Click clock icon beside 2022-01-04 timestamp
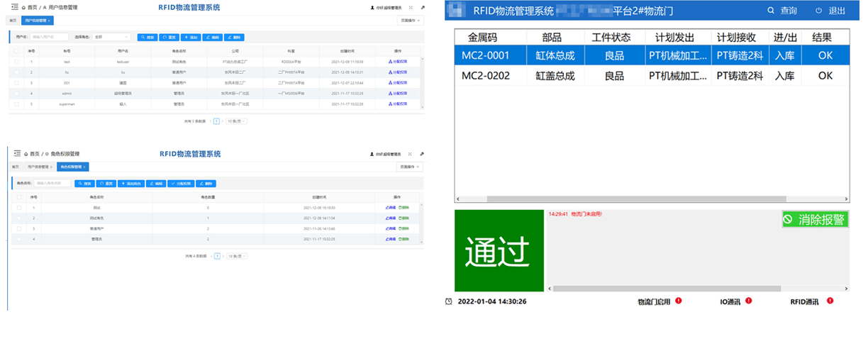This screenshot has width=868, height=339. click(x=449, y=301)
